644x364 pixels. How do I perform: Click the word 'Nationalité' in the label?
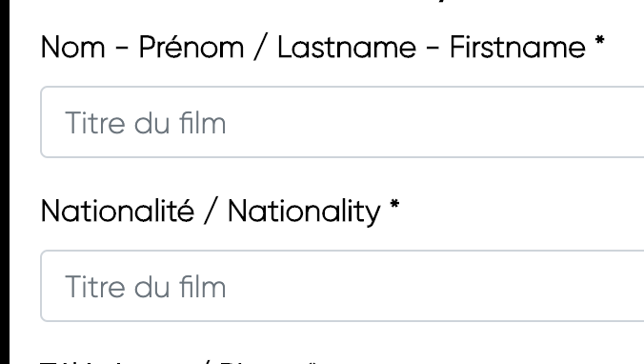pos(117,212)
